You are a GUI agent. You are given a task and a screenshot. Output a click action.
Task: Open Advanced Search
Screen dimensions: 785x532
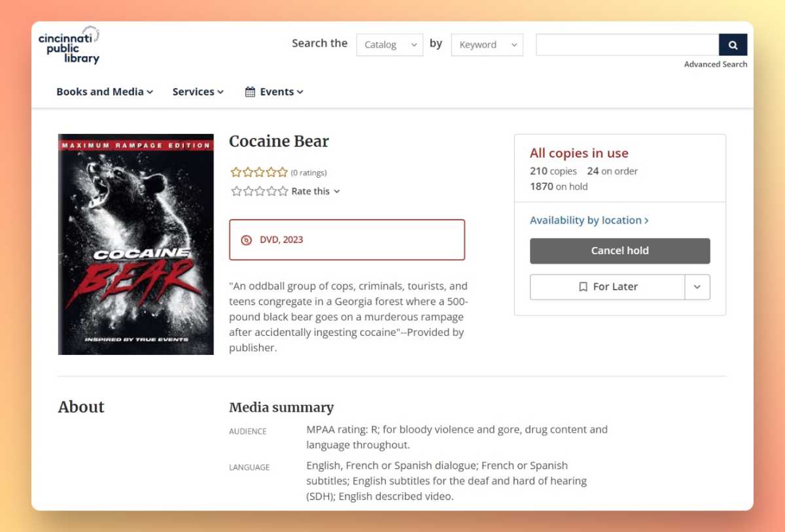tap(716, 64)
